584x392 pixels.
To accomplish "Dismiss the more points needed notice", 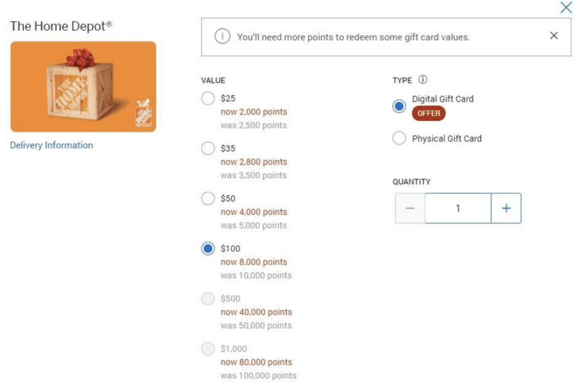I will 553,36.
